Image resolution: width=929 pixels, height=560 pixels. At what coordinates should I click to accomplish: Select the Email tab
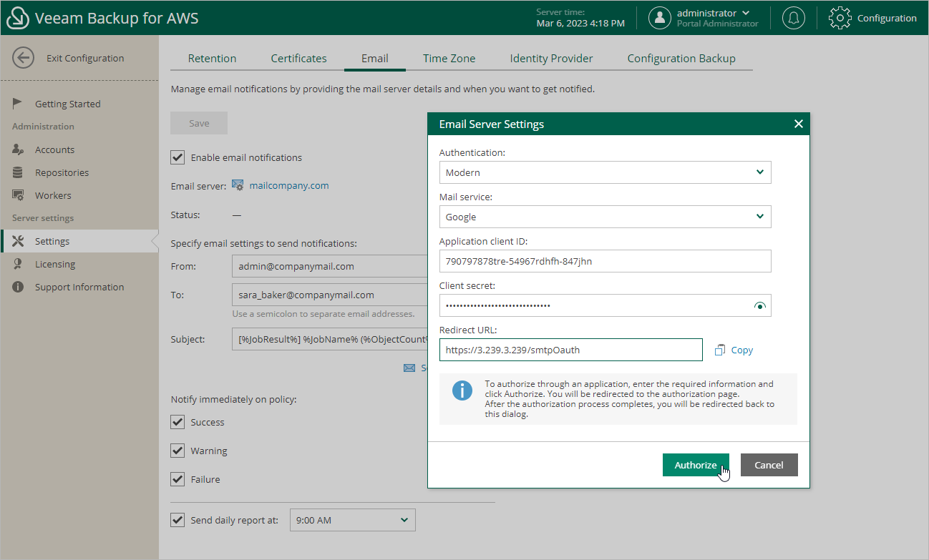coord(375,59)
